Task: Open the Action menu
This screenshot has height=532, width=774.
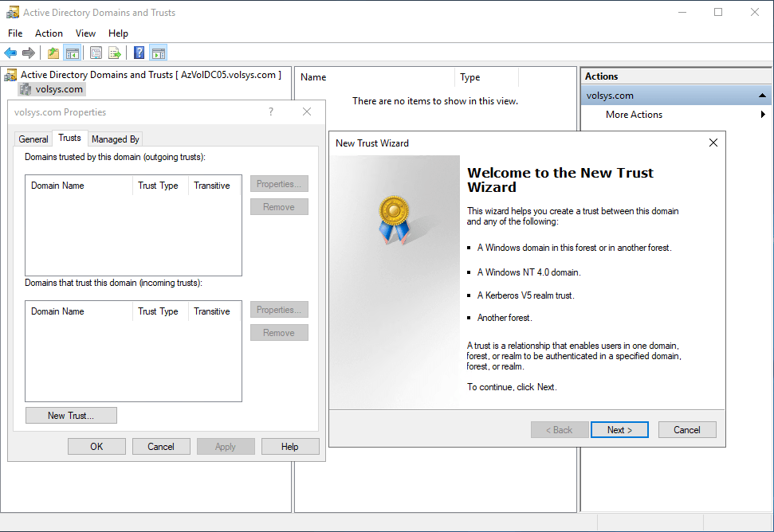Action: [x=49, y=33]
